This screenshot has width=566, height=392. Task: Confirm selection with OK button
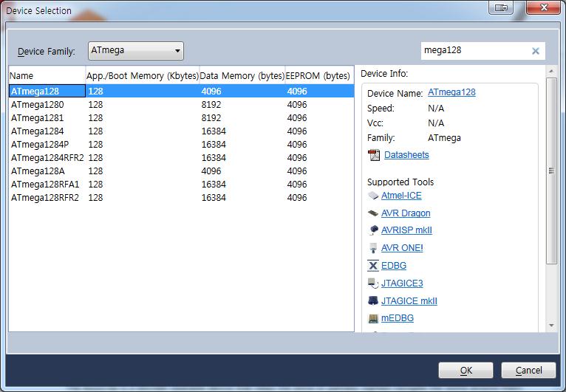click(466, 371)
